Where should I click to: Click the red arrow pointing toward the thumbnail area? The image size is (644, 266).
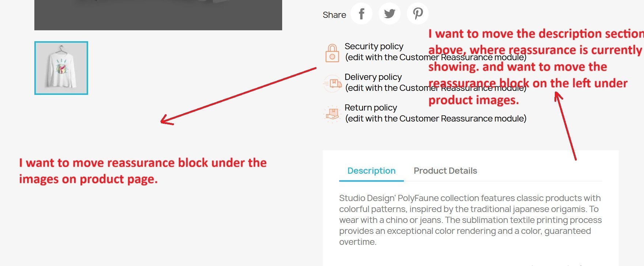pyautogui.click(x=238, y=96)
